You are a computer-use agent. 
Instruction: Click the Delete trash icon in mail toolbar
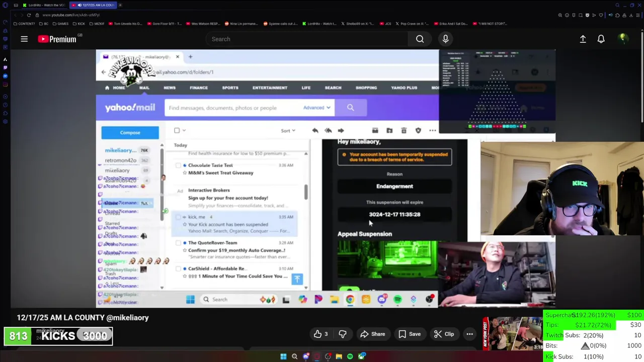[x=404, y=131]
